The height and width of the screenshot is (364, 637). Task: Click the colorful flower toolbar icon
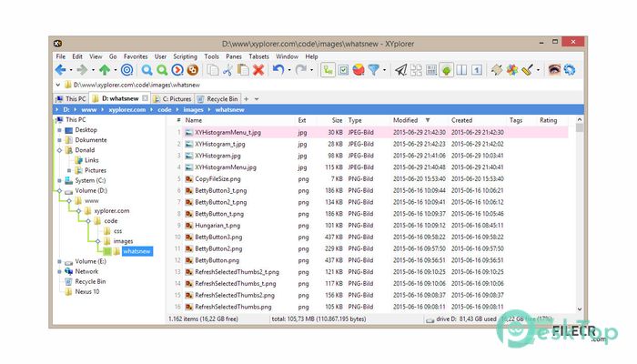[511, 70]
